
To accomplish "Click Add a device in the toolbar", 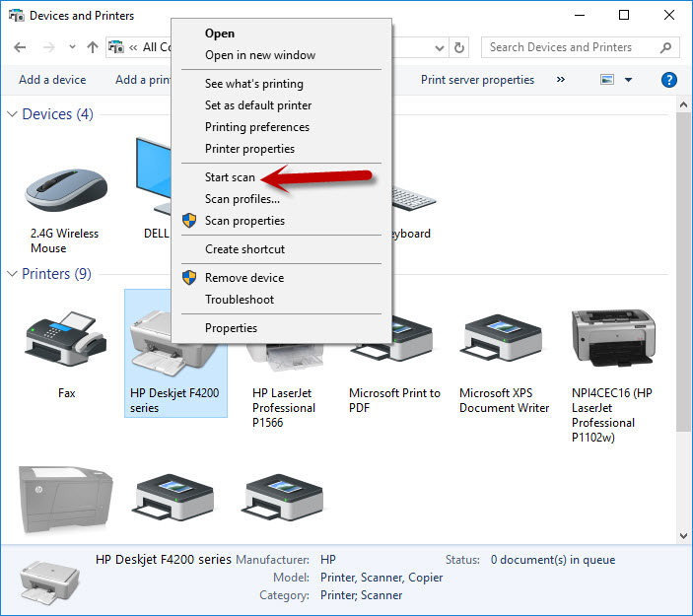I will (52, 80).
